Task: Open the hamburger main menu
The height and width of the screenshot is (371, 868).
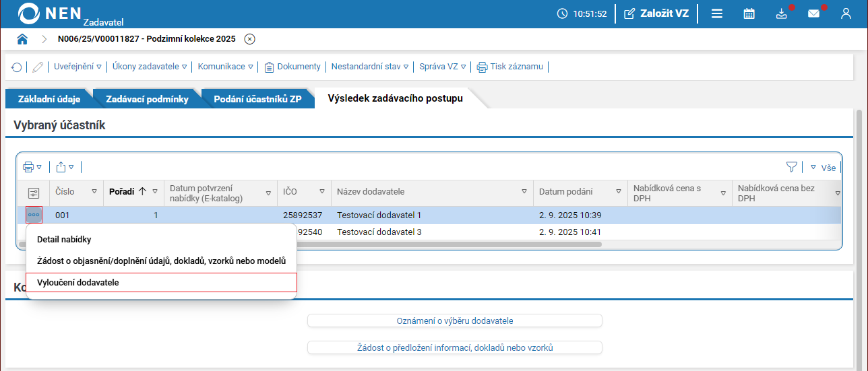Action: (x=717, y=13)
